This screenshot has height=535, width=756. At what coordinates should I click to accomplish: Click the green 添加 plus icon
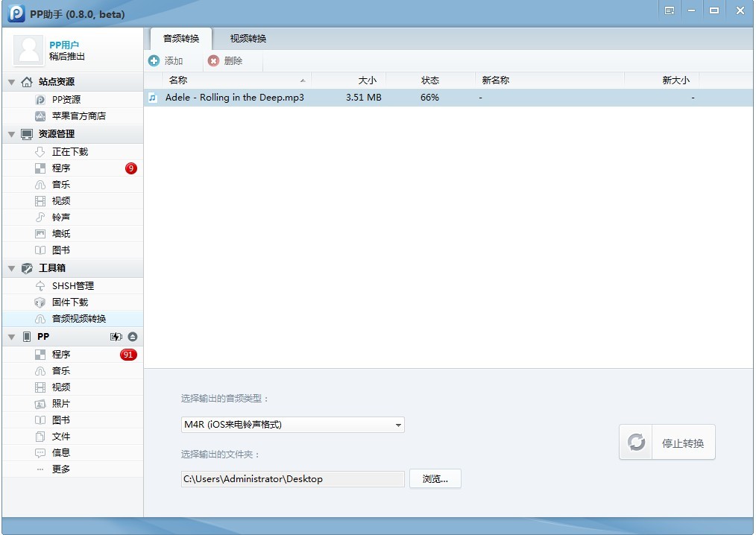point(154,61)
